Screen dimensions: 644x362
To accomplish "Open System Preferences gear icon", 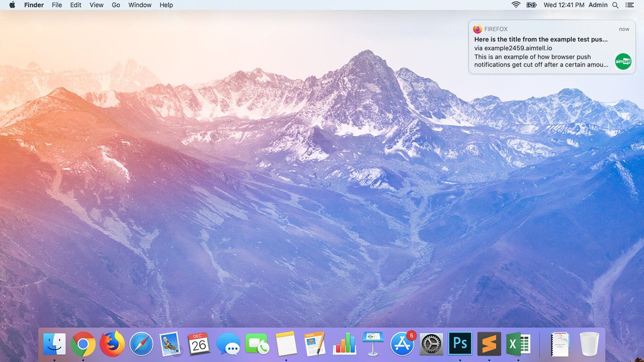I will 431,344.
